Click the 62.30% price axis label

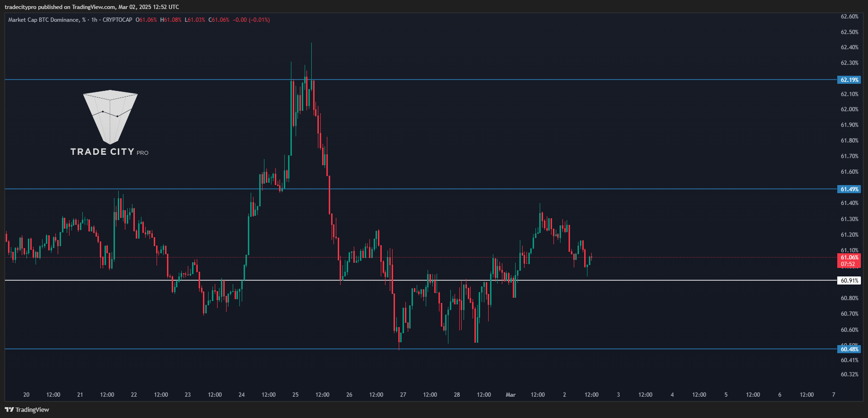850,63
